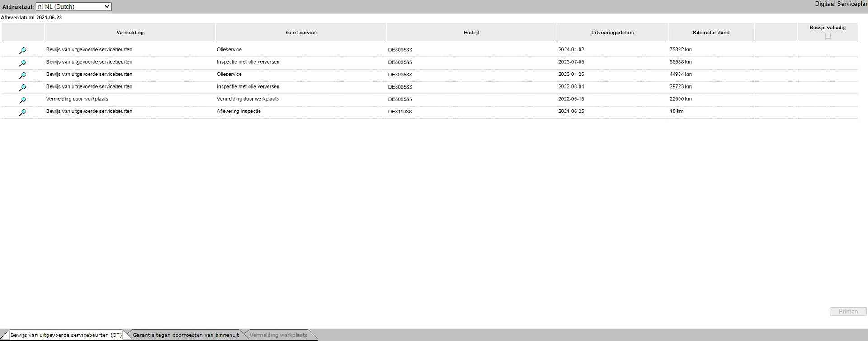
Task: Select the 29723 km mileage cell
Action: click(681, 86)
